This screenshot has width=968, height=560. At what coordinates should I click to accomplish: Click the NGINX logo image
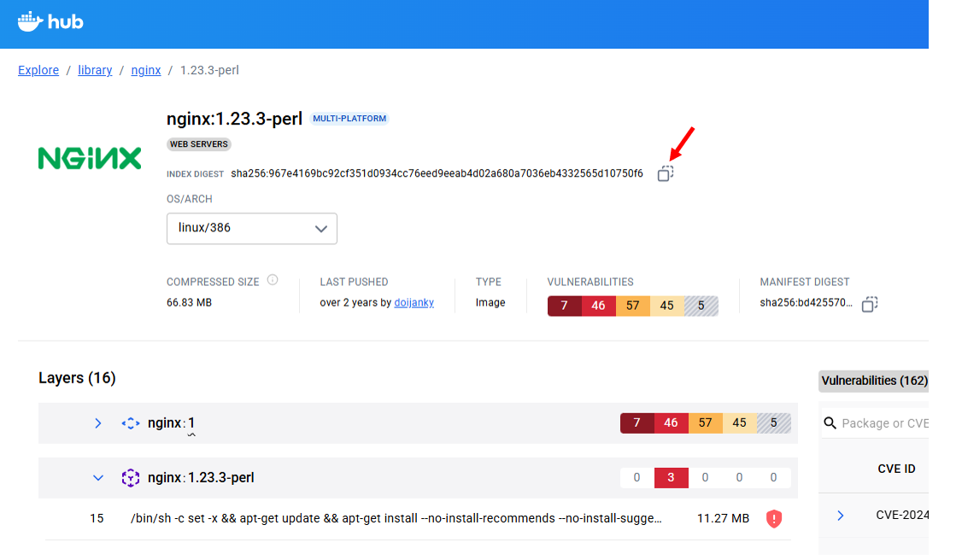point(90,159)
